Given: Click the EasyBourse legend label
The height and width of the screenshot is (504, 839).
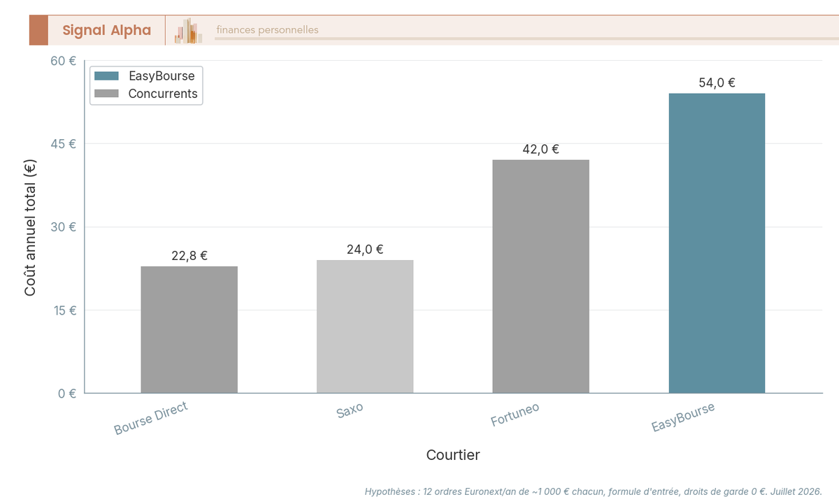Looking at the screenshot, I should 162,76.
